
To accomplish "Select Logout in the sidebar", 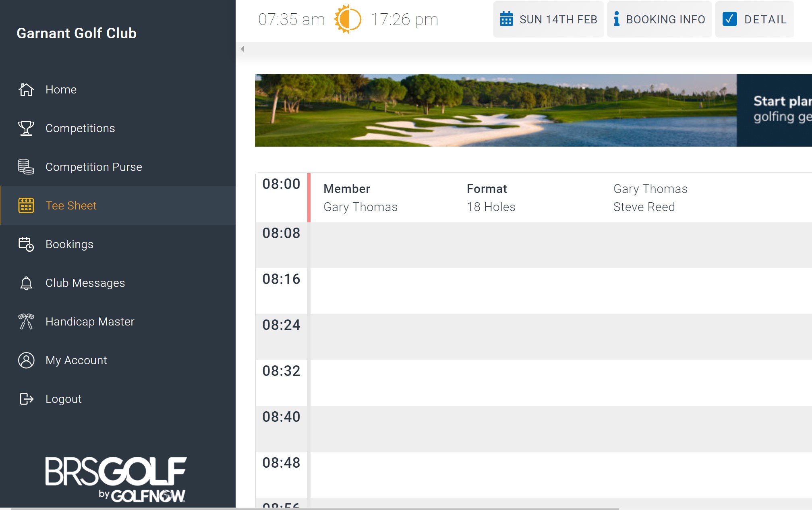I will pos(118,399).
